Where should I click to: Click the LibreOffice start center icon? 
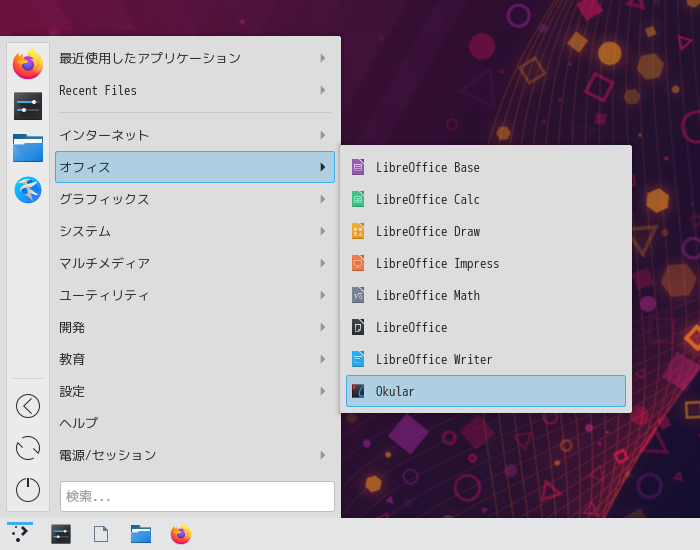click(358, 327)
